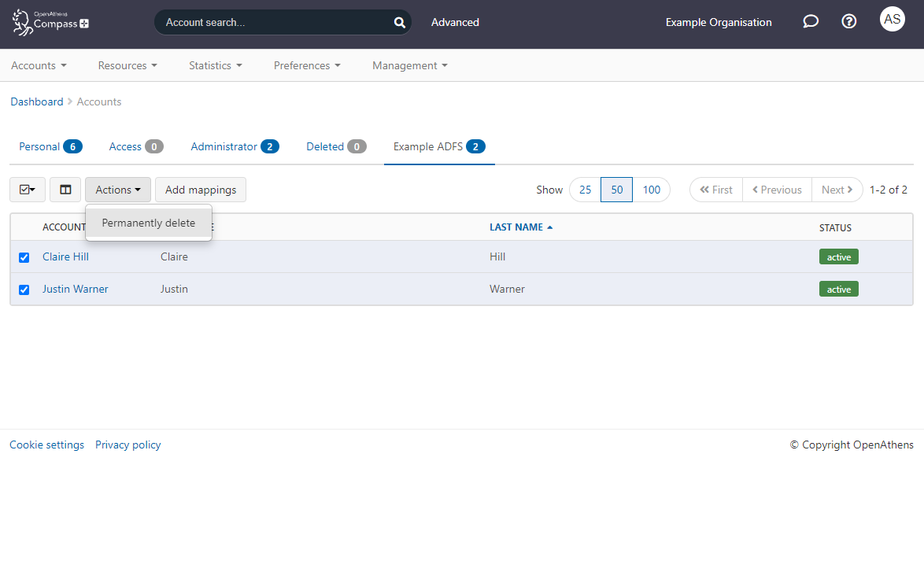Expand the Management dropdown menu
This screenshot has height=583, width=924.
[408, 65]
